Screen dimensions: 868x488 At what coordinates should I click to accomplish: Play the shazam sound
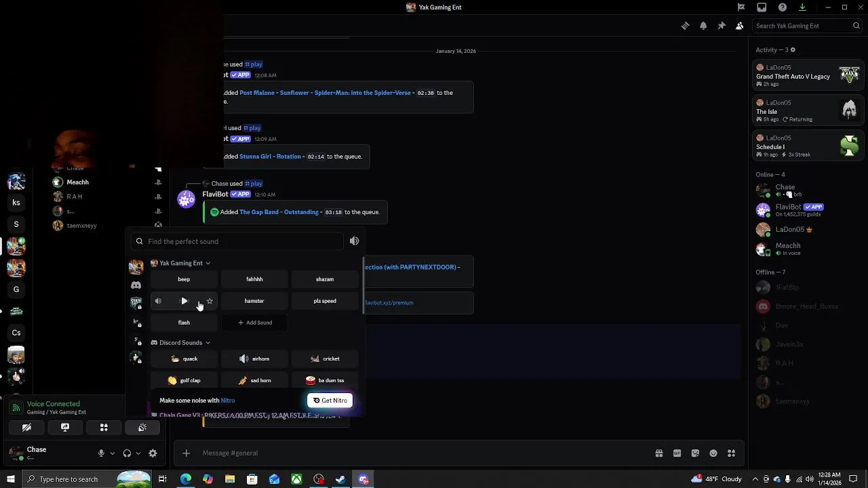tap(325, 279)
